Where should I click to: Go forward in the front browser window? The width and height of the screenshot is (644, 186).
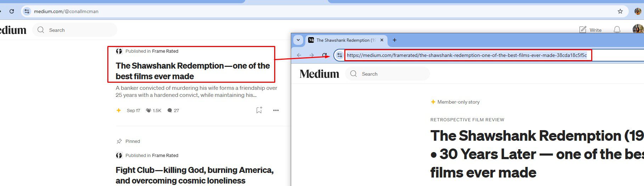[x=312, y=55]
